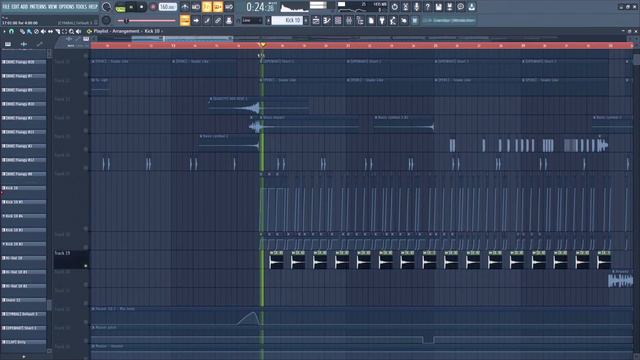The width and height of the screenshot is (640, 360).
Task: Open the piano roll view button
Action: coord(327,20)
